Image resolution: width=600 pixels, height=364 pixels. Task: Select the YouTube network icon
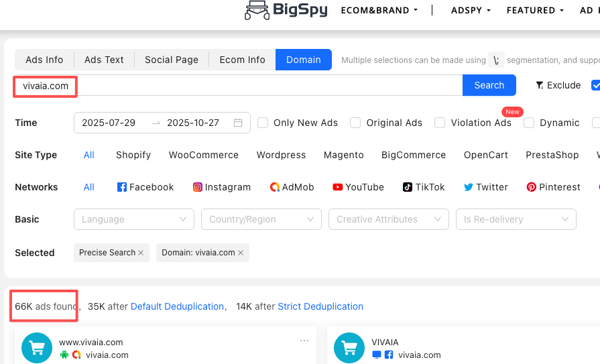point(337,187)
